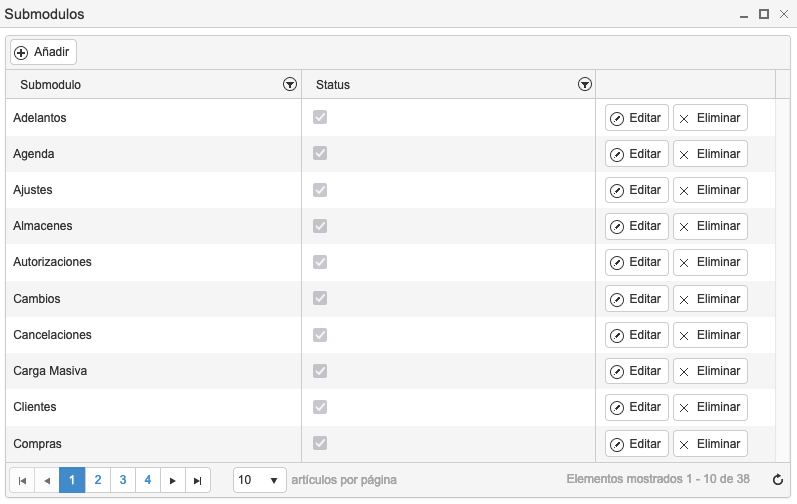Go to the last page arrow
The width and height of the screenshot is (797, 504).
[198, 480]
